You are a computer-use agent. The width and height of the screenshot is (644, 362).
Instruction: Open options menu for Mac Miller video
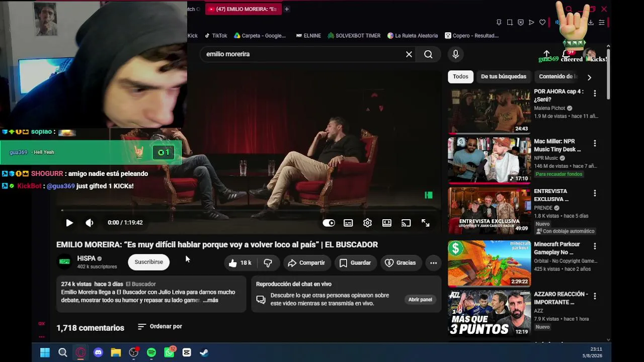[x=595, y=143]
